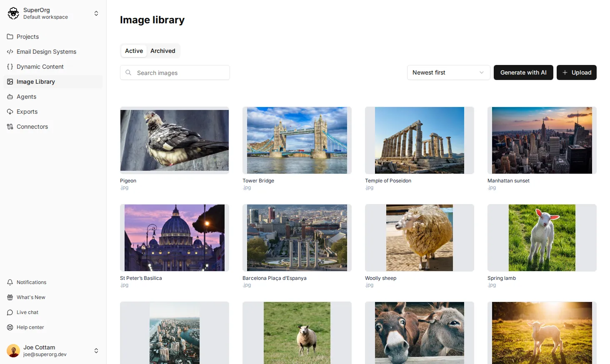The width and height of the screenshot is (610, 364).
Task: Click the Agents robot icon
Action: click(x=10, y=97)
